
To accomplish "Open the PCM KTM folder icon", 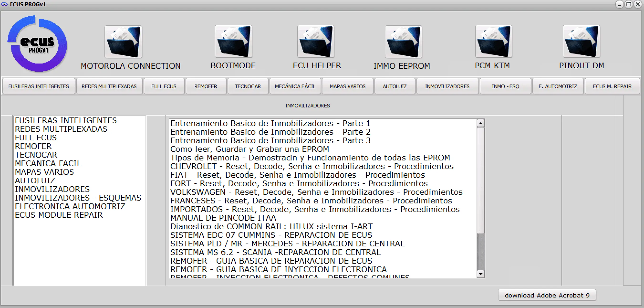I will 493,41.
